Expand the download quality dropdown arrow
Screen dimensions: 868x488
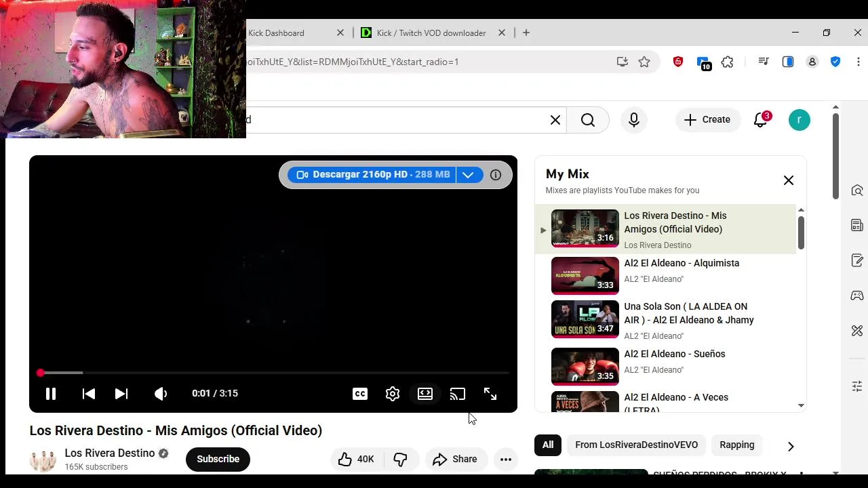coord(468,175)
